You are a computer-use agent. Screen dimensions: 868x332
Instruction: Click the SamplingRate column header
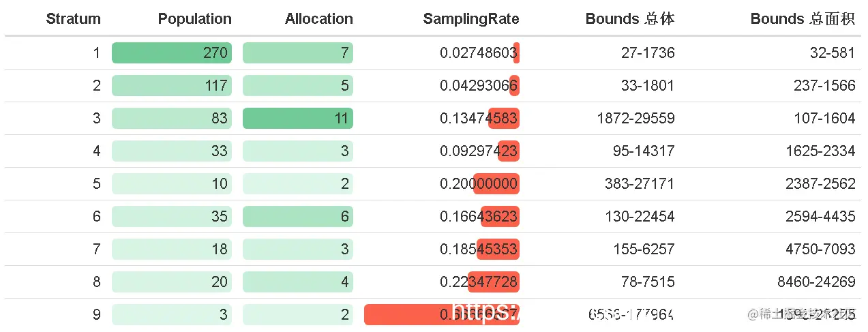[470, 19]
